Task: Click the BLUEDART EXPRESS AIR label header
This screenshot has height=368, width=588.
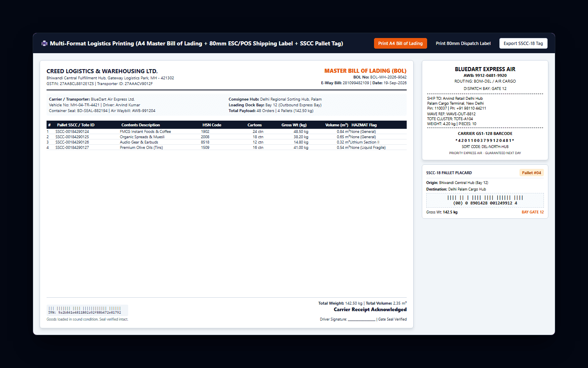Action: (x=485, y=69)
